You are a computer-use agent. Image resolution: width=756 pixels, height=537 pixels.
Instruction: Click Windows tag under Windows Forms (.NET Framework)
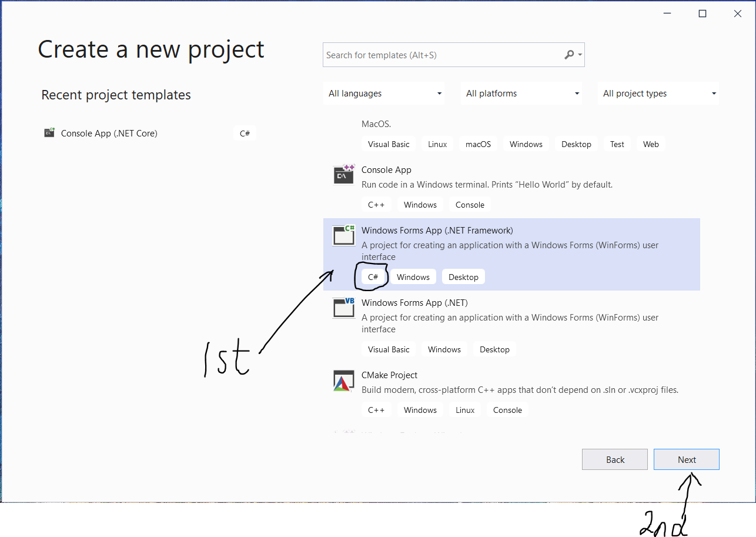point(413,277)
